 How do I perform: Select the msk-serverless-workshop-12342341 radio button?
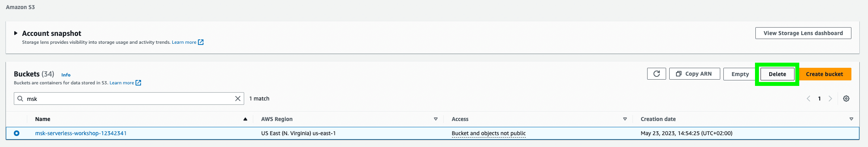click(x=17, y=133)
